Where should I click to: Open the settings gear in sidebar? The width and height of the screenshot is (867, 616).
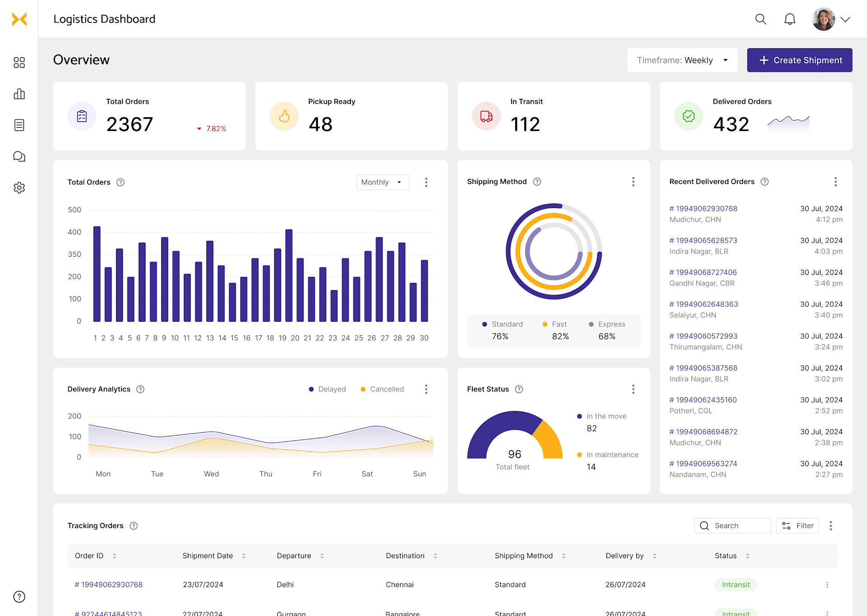point(19,188)
